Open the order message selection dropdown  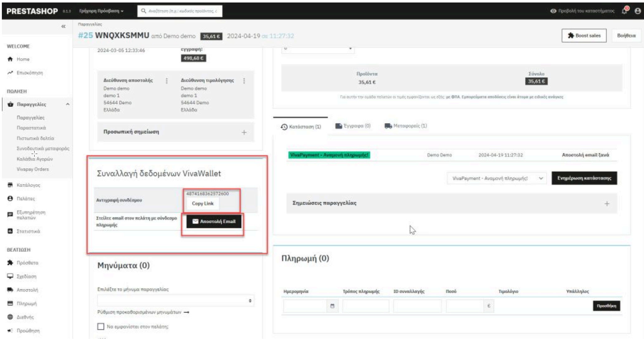click(x=176, y=301)
